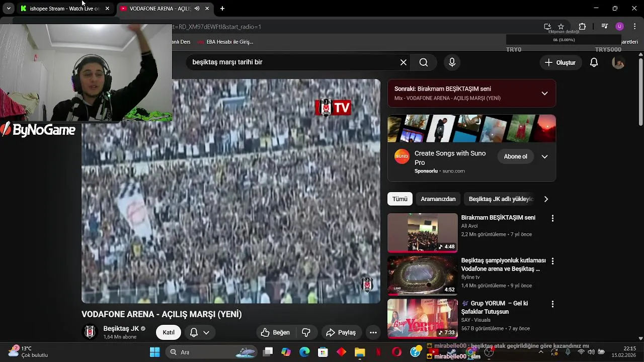Screen dimensions: 644x362
Task: Open File Explorer from taskbar
Action: [360, 352]
